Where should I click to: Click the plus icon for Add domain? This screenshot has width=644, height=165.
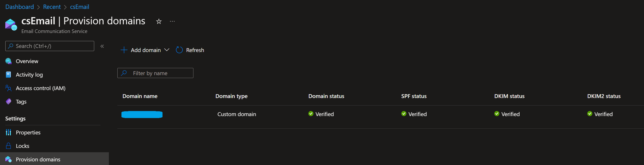124,50
